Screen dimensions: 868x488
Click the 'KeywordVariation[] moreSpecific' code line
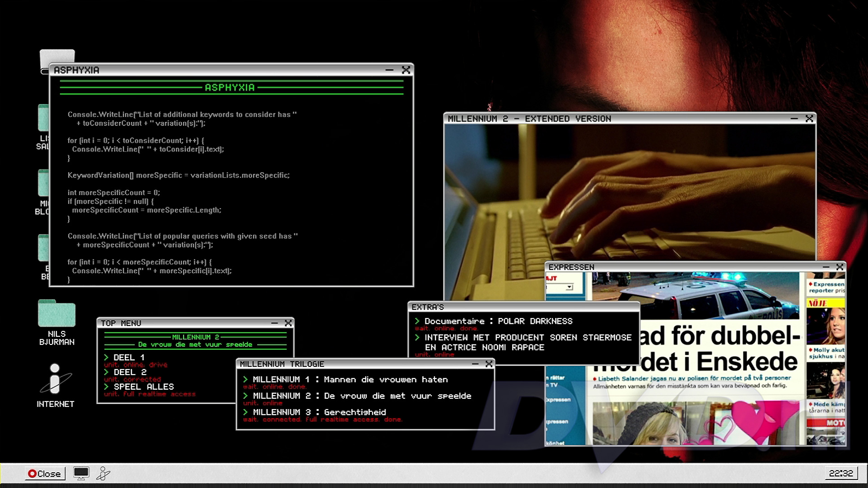(x=179, y=175)
